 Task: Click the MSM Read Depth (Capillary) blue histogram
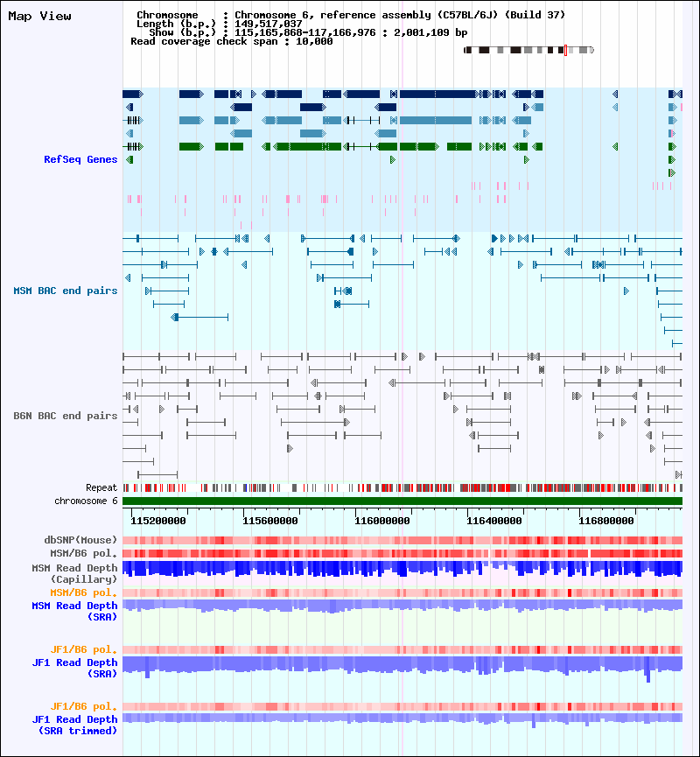[402, 568]
